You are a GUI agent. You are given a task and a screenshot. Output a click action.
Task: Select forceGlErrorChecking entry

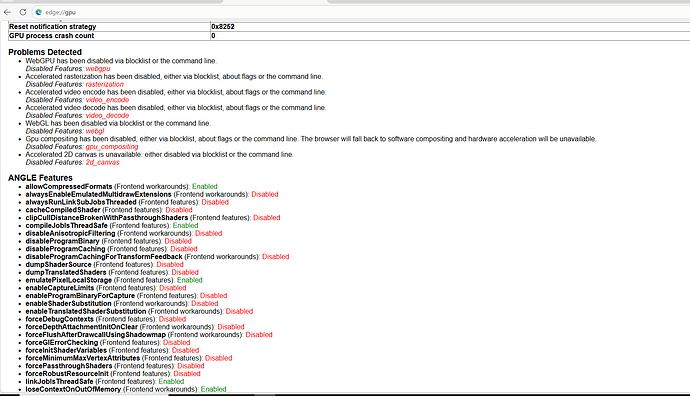pos(108,343)
